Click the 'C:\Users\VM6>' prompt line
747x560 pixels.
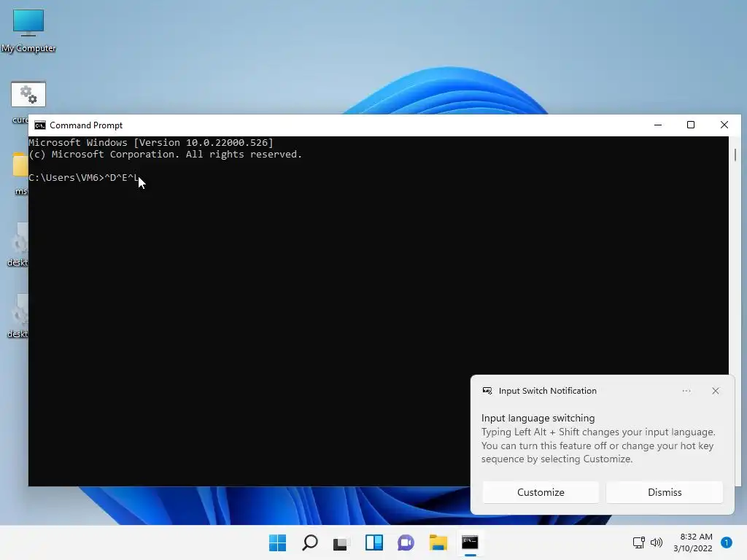(84, 178)
